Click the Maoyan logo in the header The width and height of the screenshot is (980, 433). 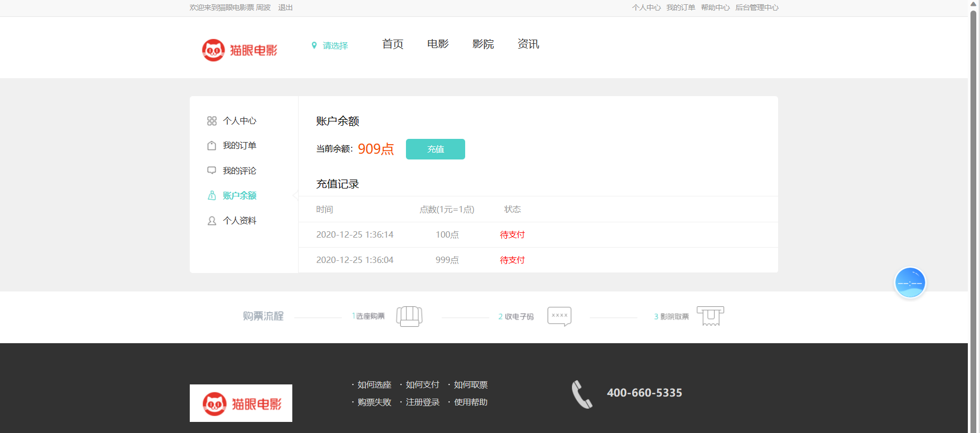click(x=239, y=50)
